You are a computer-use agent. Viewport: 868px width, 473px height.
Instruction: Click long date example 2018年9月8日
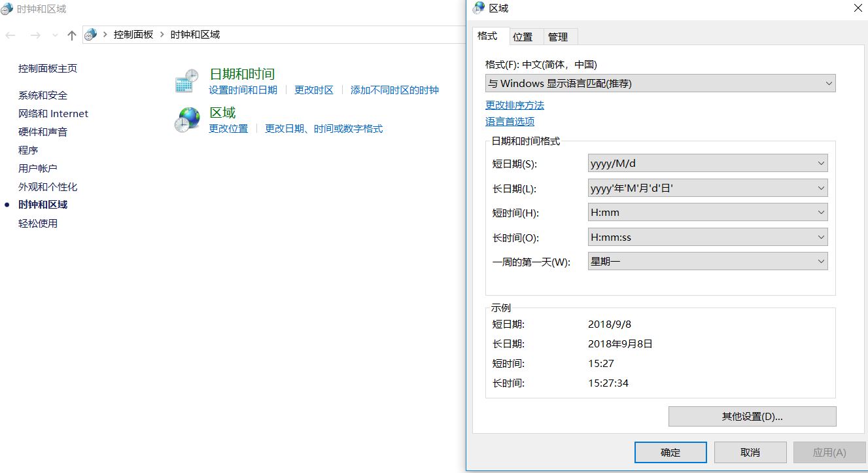tap(620, 344)
